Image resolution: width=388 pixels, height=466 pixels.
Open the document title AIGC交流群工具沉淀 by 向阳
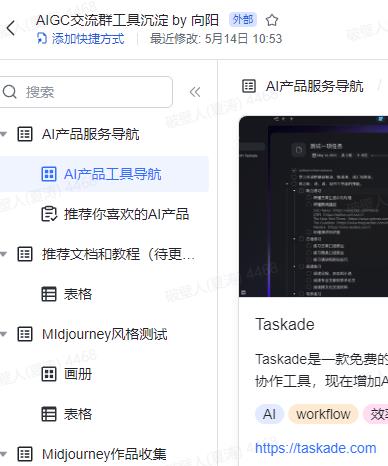pos(127,20)
